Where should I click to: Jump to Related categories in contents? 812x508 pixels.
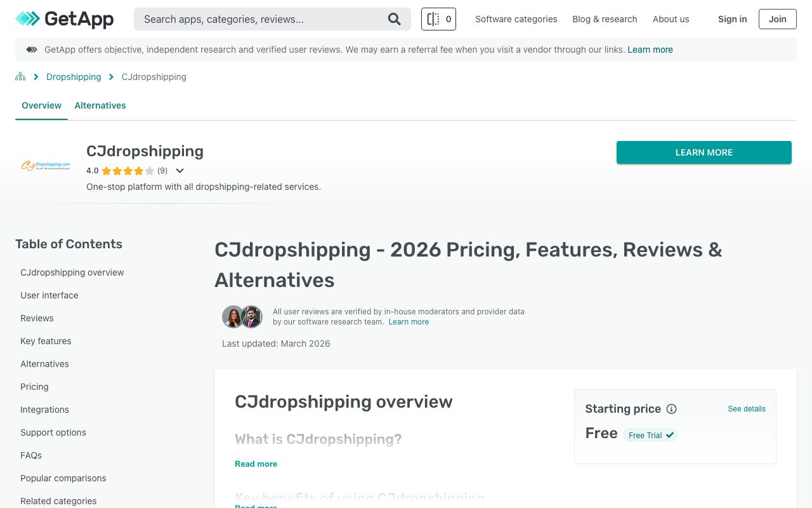pos(58,501)
